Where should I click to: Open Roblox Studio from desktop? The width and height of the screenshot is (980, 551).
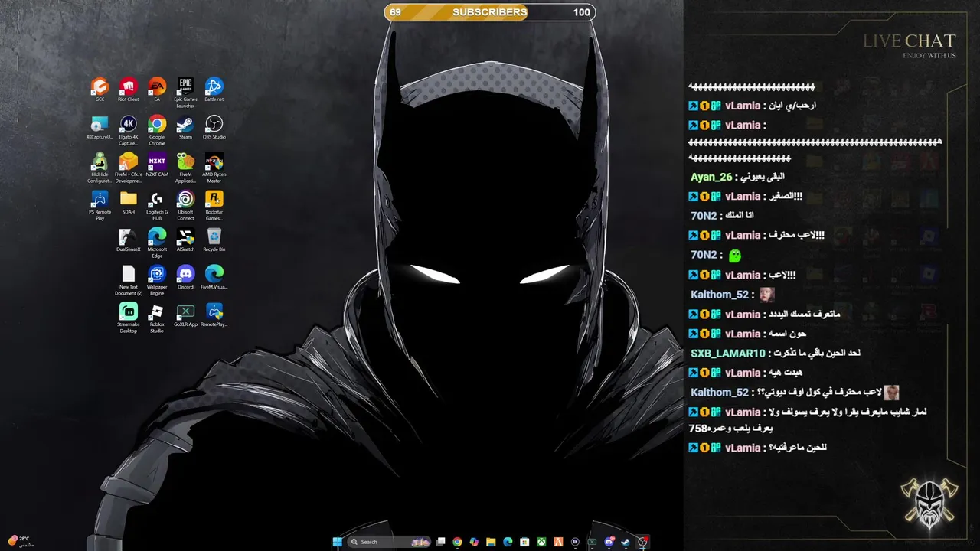click(x=157, y=318)
